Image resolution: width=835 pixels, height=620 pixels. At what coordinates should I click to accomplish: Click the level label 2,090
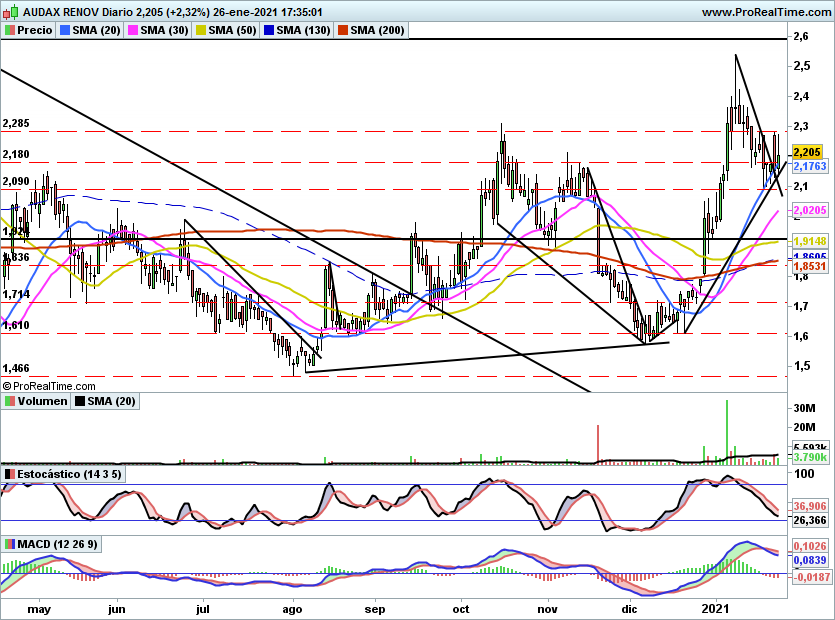coord(16,182)
